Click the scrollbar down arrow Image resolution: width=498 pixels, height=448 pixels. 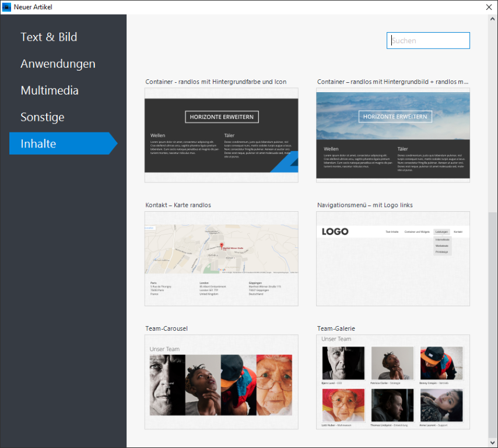point(493,443)
